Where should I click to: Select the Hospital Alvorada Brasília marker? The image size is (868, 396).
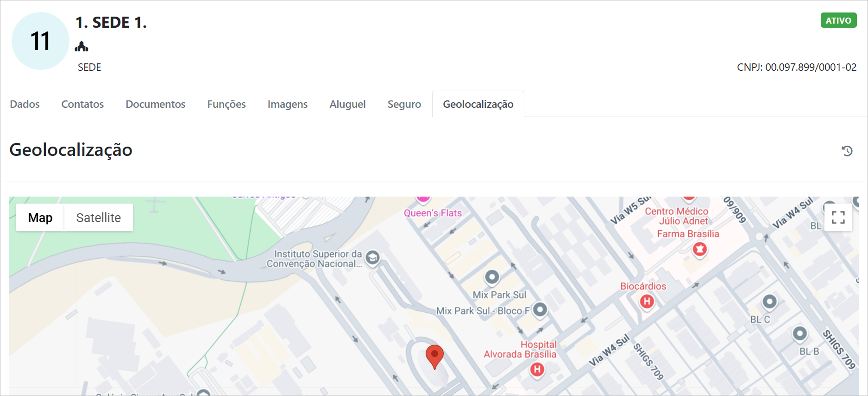point(537,369)
